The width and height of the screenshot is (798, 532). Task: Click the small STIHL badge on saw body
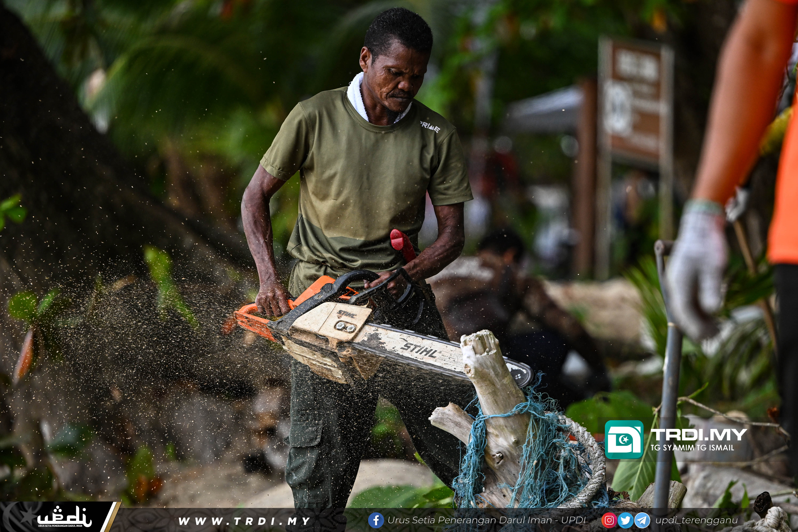coord(347,314)
